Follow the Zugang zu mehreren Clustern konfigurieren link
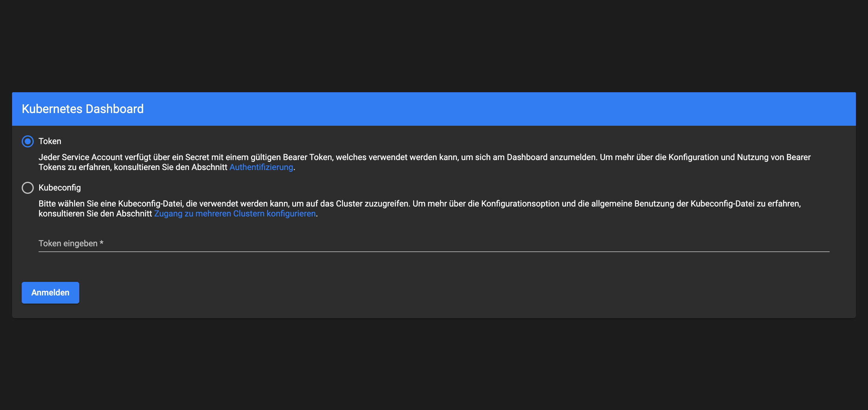The height and width of the screenshot is (410, 868). [235, 213]
